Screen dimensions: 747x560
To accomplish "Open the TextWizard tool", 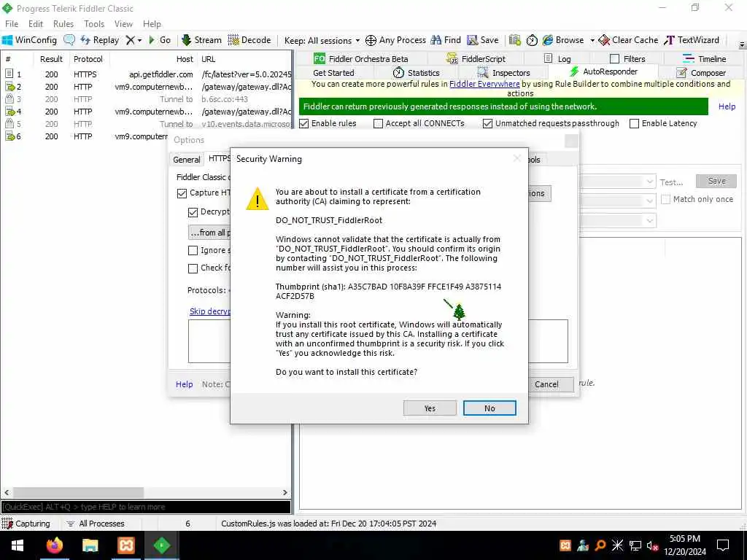I will pyautogui.click(x=692, y=40).
